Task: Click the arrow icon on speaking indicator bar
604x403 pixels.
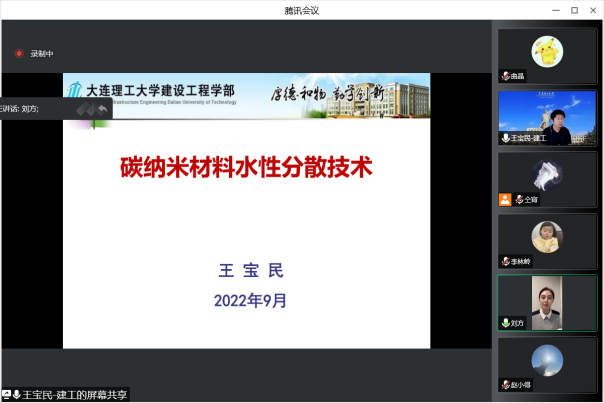Action: coord(100,109)
